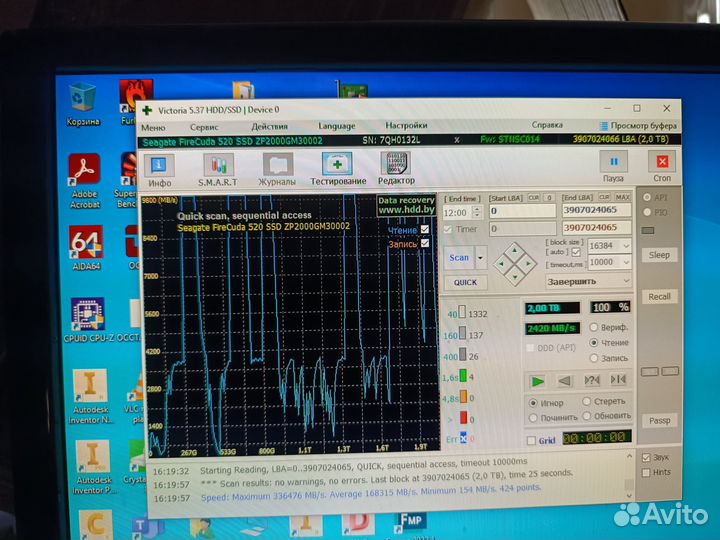Click the Err blue marker icon
Image resolution: width=720 pixels, height=540 pixels.
tap(463, 439)
